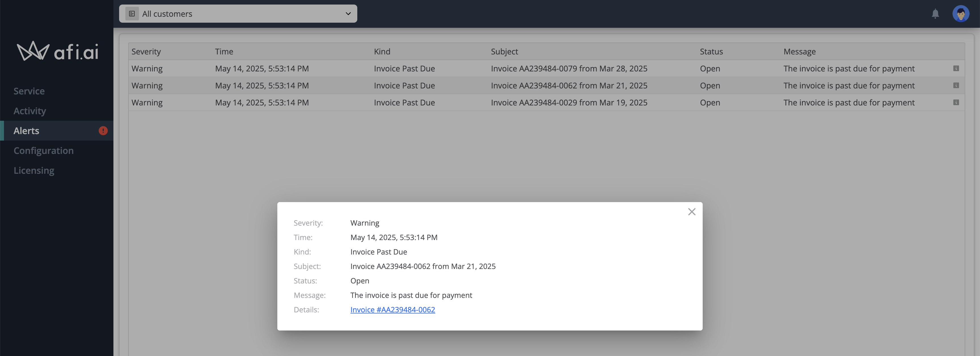The image size is (980, 356).
Task: Select subject 'Invoice AA239484-0079 from Mar 28, 2025'
Action: click(569, 69)
